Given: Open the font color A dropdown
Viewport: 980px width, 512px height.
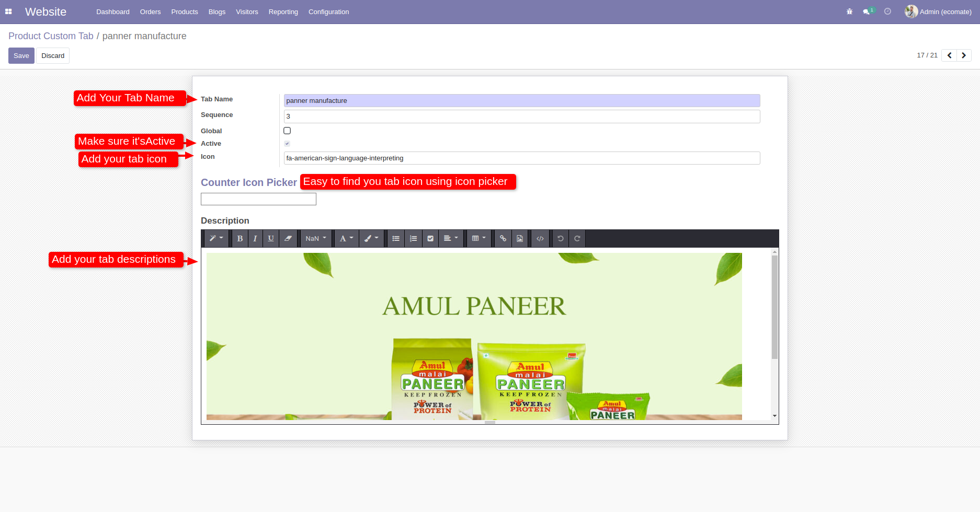Looking at the screenshot, I should [x=347, y=239].
